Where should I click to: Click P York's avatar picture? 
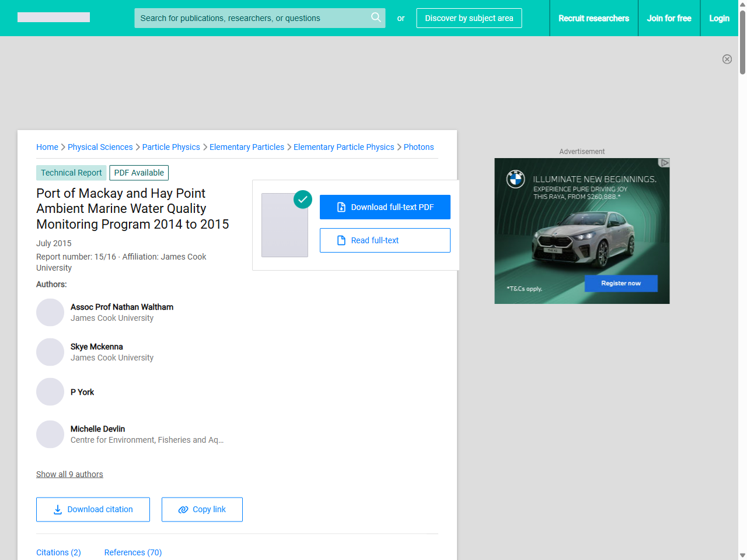click(x=50, y=392)
